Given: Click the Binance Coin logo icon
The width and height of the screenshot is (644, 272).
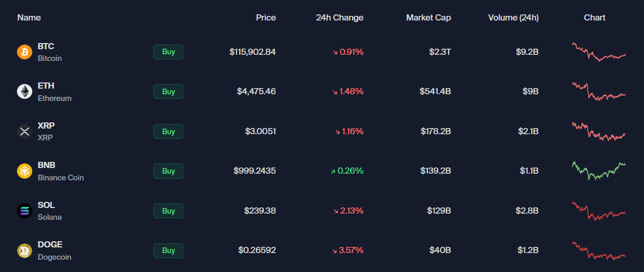Looking at the screenshot, I should [25, 171].
